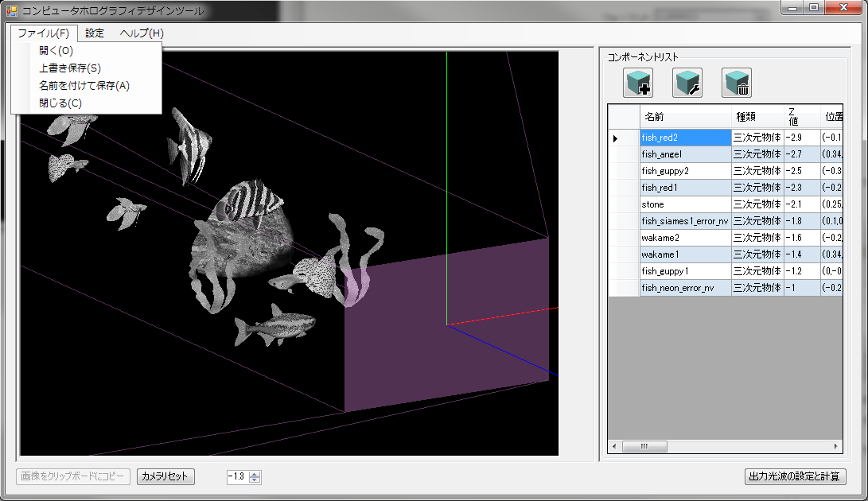Screen dimensions: 868x501
Task: Select the stone component name cell
Action: [x=684, y=204]
